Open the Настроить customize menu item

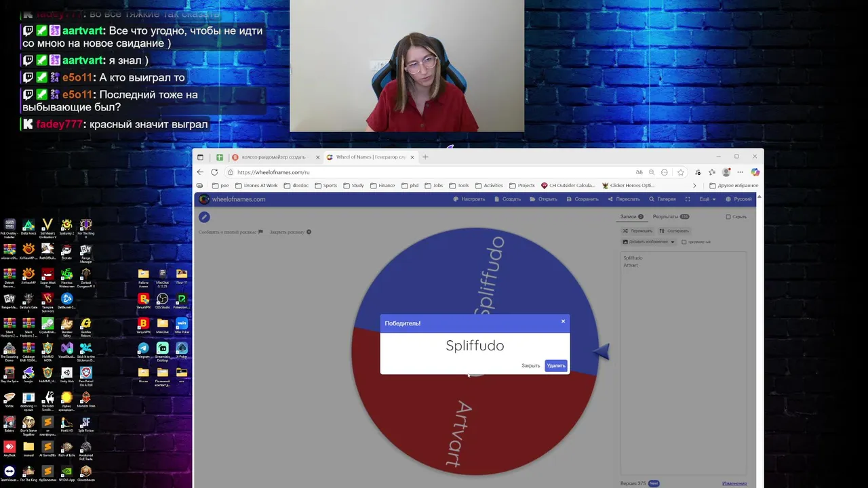(x=469, y=199)
